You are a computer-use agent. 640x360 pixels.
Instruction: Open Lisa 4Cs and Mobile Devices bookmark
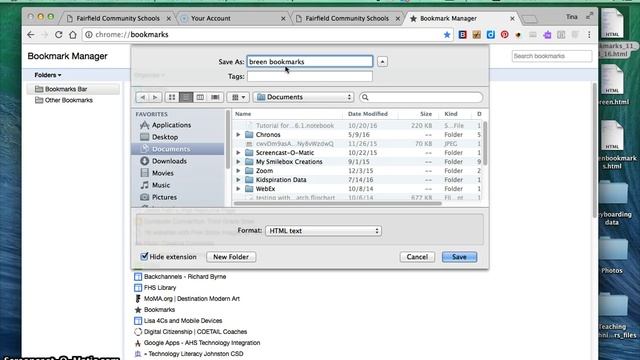coord(183,321)
